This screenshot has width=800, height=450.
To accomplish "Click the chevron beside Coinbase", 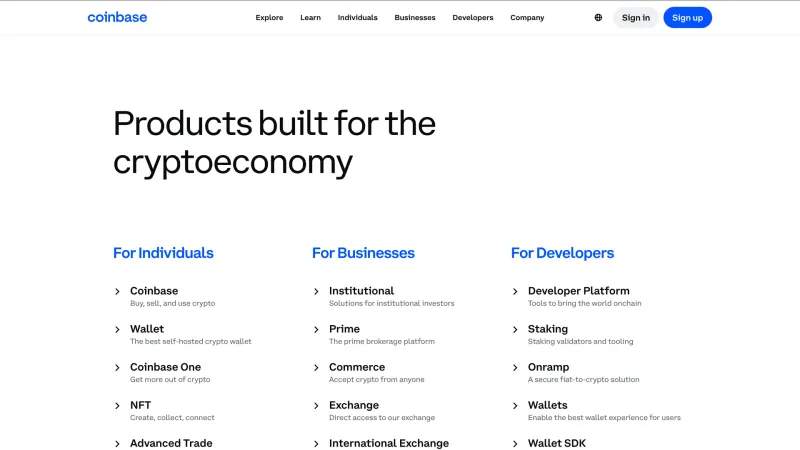I will 117,291.
